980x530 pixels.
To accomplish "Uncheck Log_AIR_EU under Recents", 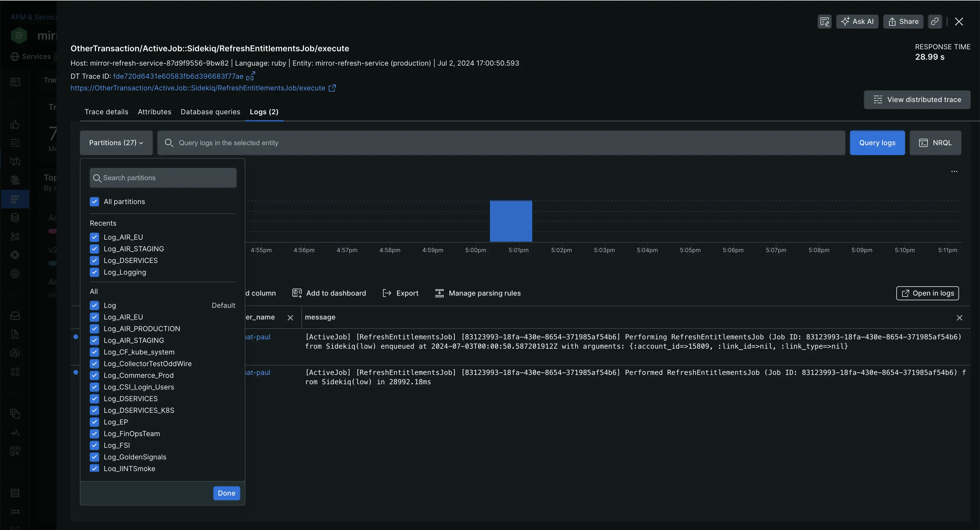I will coord(94,237).
